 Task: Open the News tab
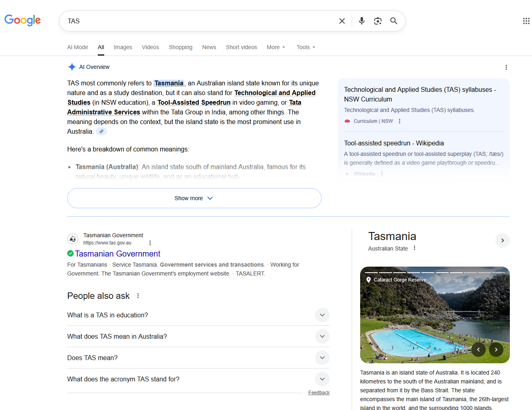tap(209, 47)
